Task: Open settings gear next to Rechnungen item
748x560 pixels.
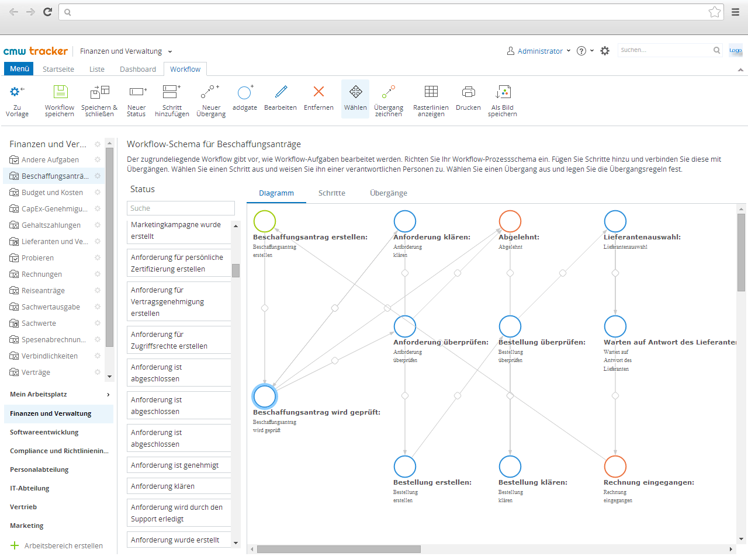Action: [x=98, y=274]
